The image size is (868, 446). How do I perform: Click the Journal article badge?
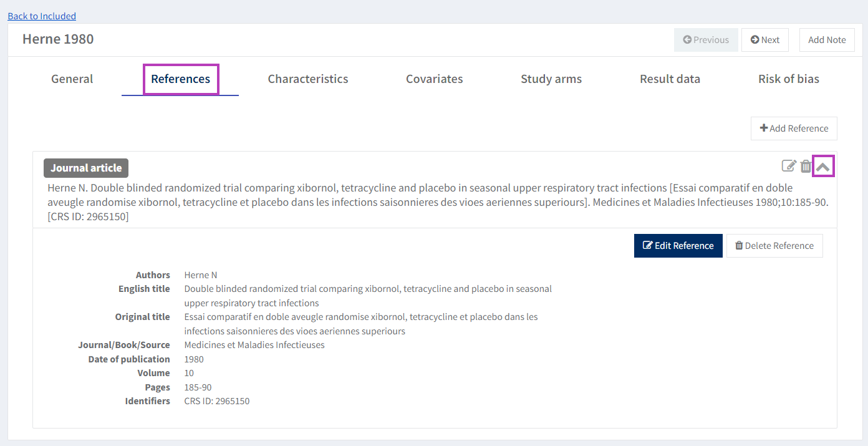(86, 168)
